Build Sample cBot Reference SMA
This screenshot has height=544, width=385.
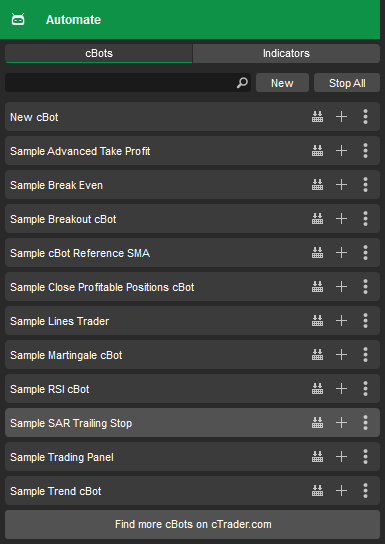(x=317, y=253)
